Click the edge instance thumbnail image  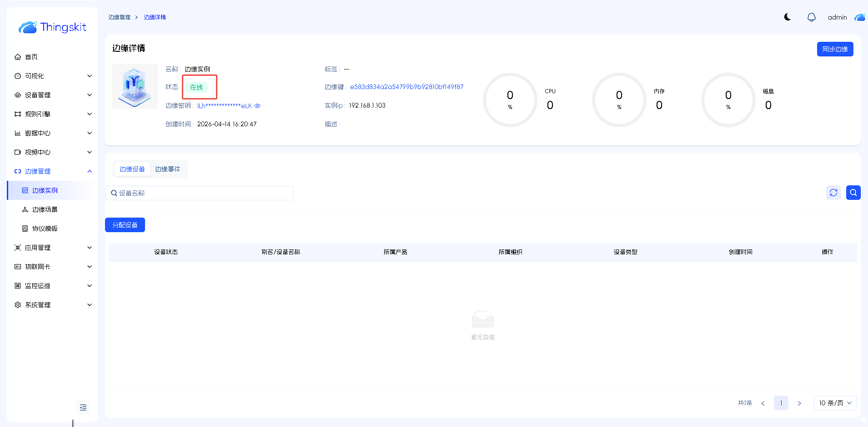point(135,86)
